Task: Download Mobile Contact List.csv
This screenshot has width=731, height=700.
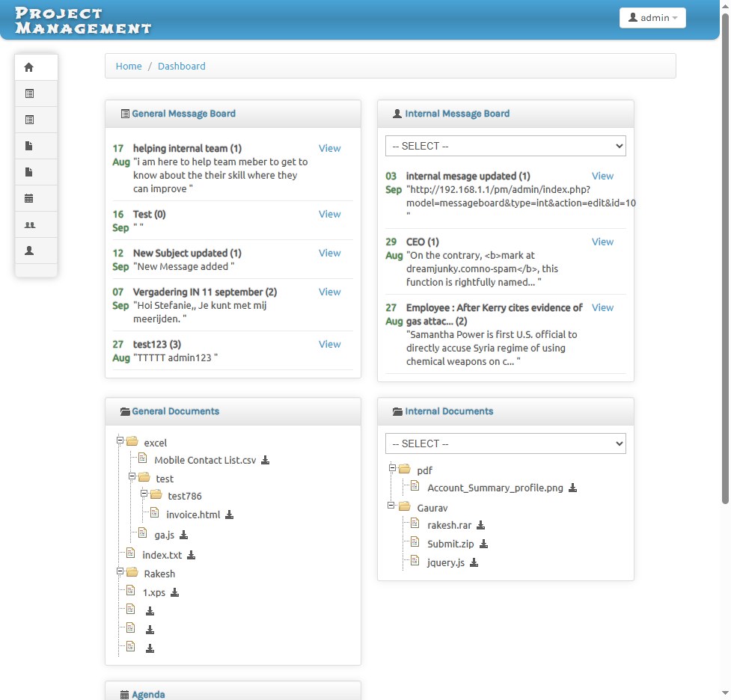Action: [266, 460]
